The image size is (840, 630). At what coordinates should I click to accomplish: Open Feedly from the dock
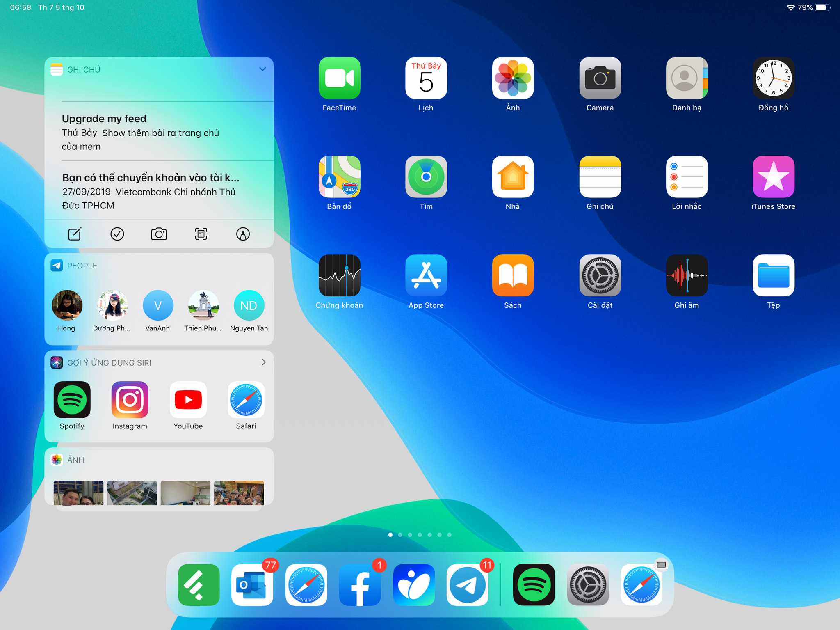199,584
